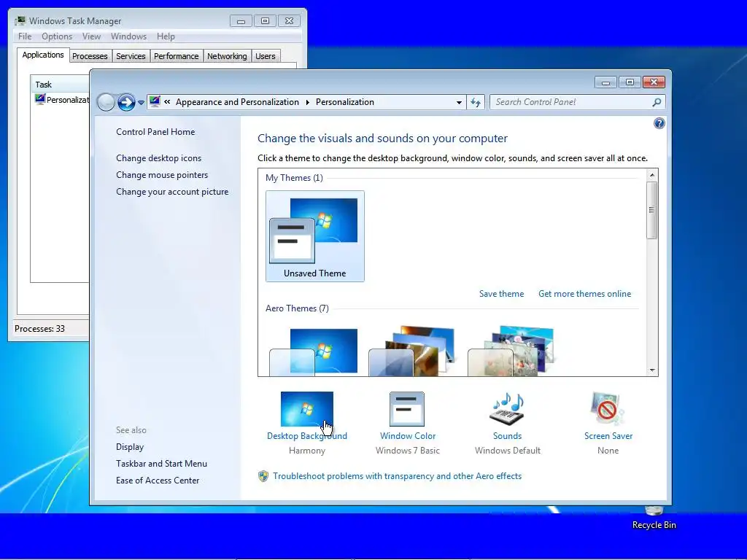Close the Personalization window

(654, 82)
